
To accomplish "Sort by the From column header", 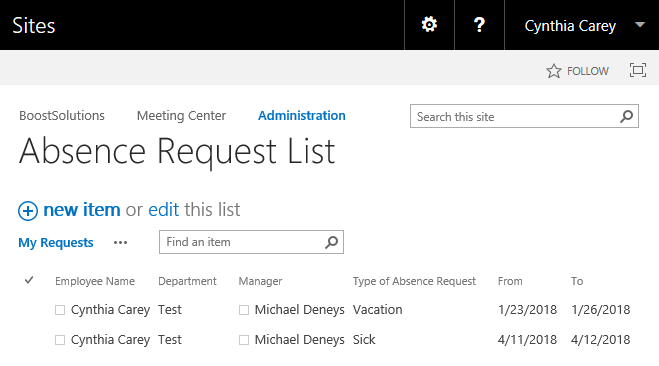I will point(510,281).
